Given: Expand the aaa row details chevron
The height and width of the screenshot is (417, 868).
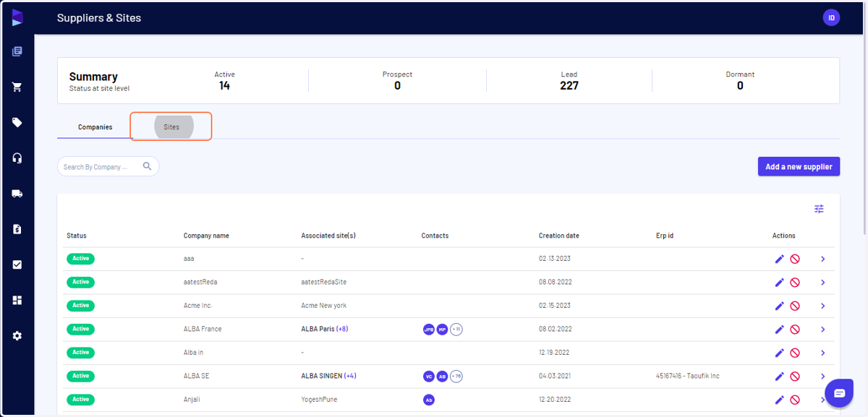Looking at the screenshot, I should 823,259.
